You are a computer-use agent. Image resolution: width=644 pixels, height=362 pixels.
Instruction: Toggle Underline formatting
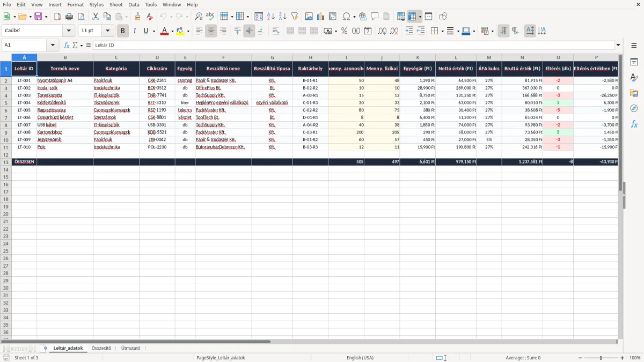click(145, 31)
